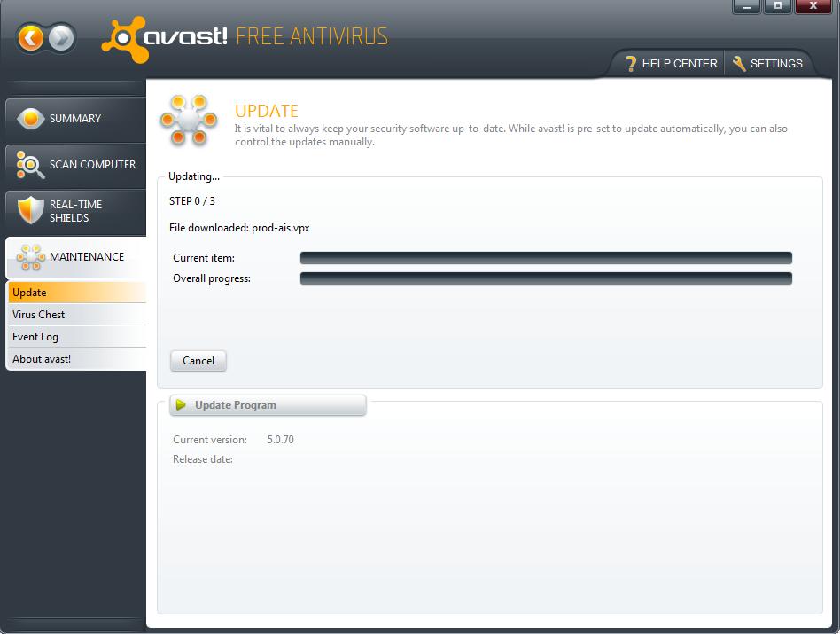The width and height of the screenshot is (840, 634).
Task: Select the Maintenance section
Action: (x=75, y=257)
